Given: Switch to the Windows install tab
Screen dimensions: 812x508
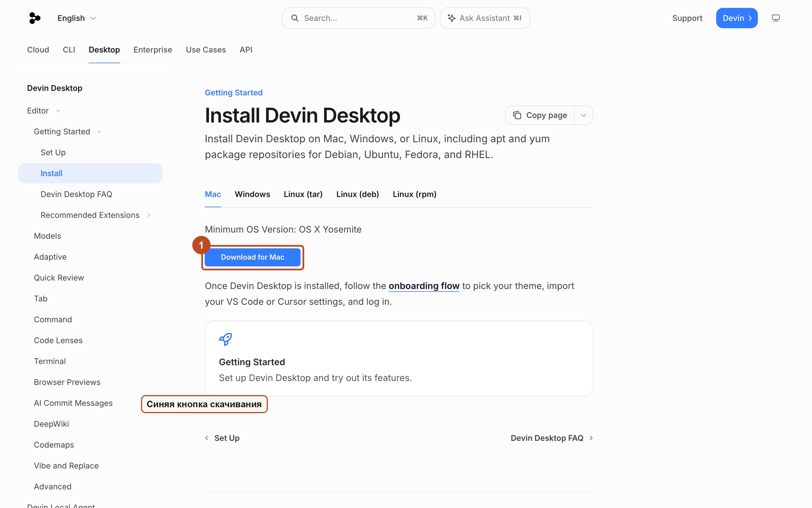Looking at the screenshot, I should (252, 194).
